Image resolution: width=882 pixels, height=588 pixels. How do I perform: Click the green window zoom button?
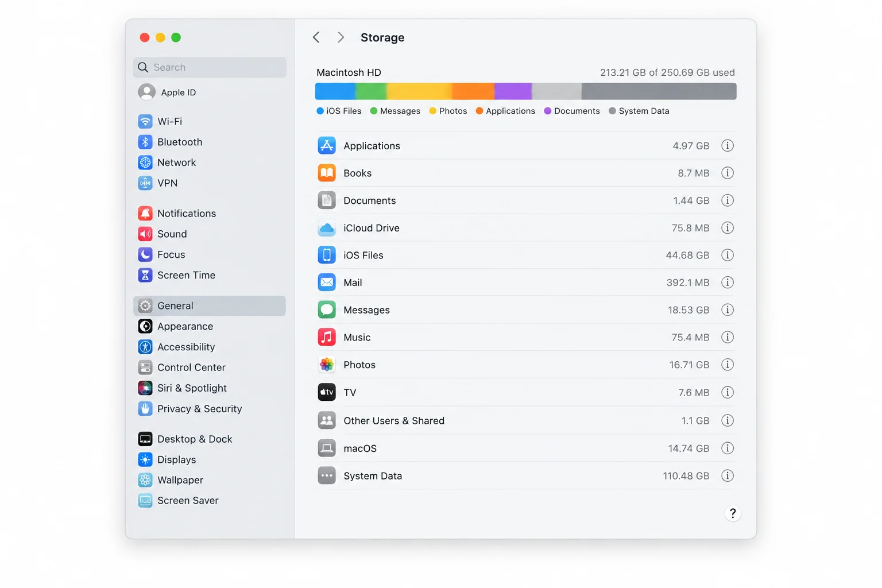pos(176,37)
